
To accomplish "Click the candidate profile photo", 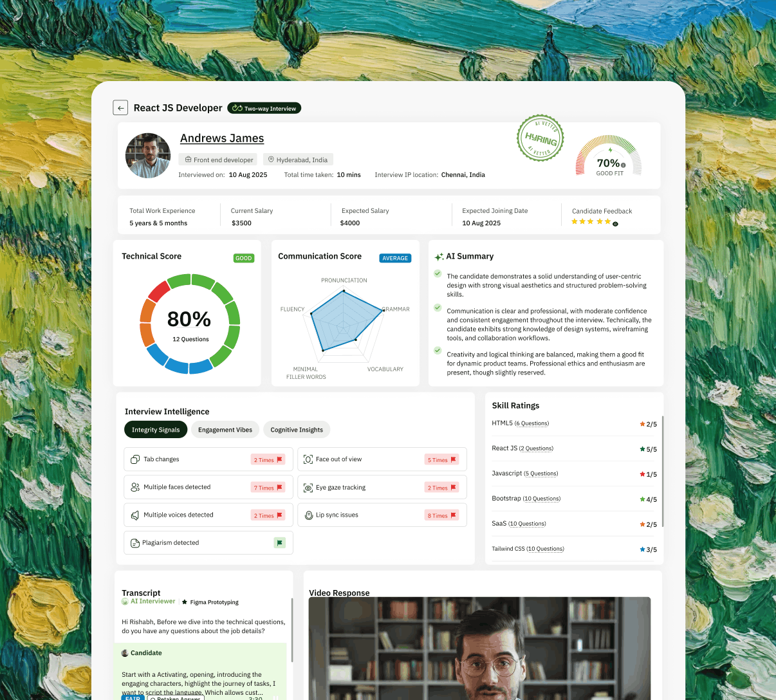I will click(148, 156).
